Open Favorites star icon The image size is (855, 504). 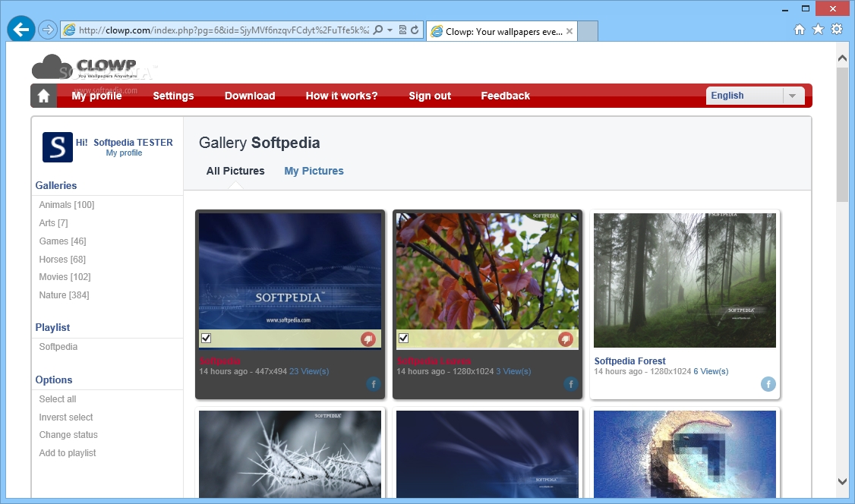point(818,30)
